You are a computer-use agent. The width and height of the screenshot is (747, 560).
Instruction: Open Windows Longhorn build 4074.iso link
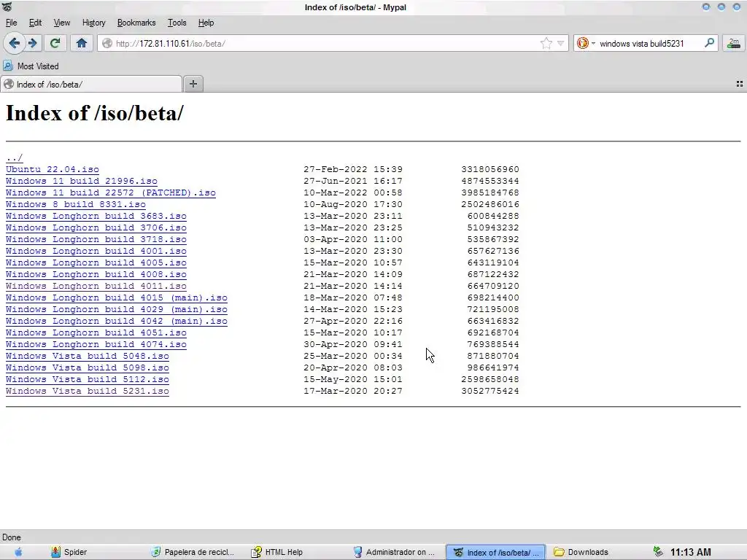(96, 344)
